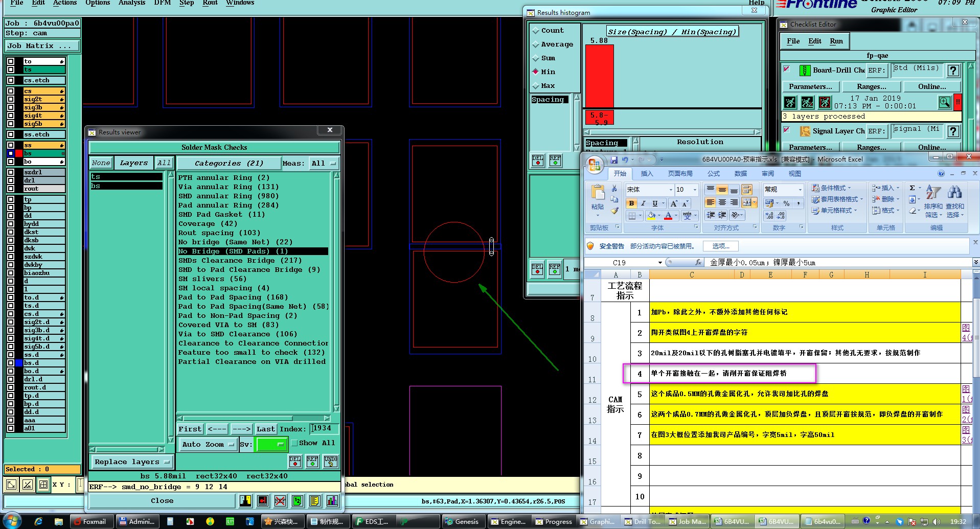Click the red snapshot icon beside Close

click(263, 501)
